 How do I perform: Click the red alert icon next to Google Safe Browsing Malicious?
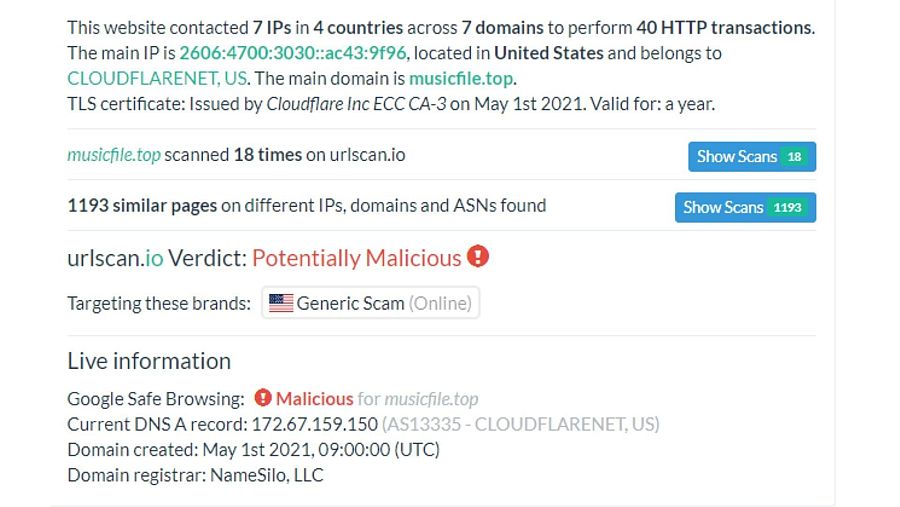click(263, 398)
